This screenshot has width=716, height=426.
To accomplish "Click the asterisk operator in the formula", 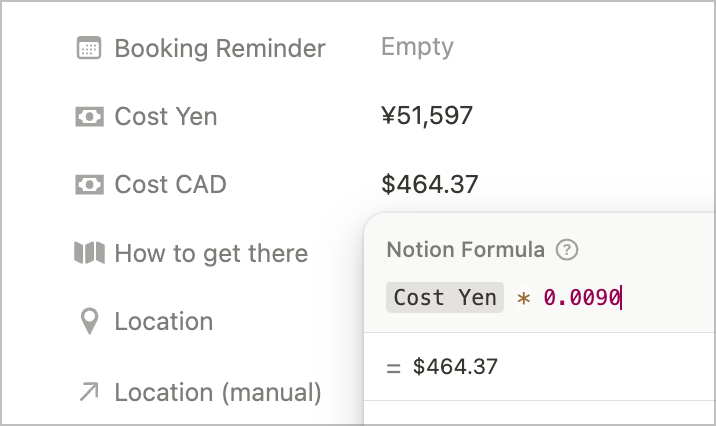I will click(523, 299).
